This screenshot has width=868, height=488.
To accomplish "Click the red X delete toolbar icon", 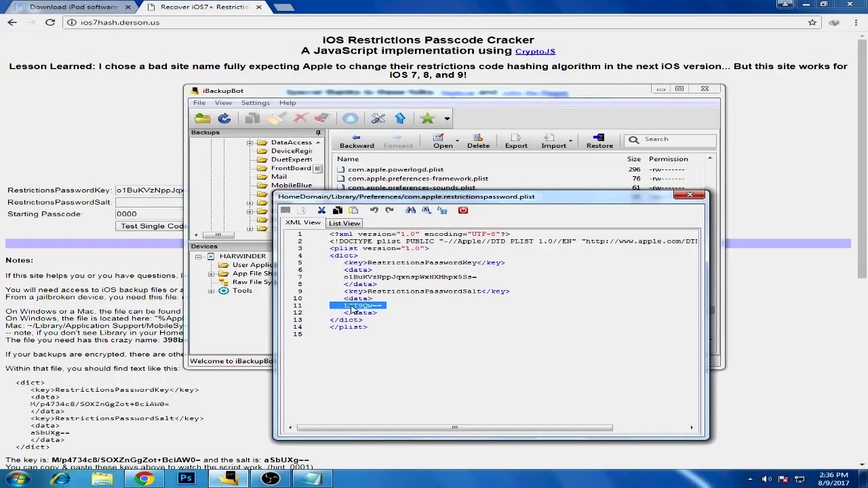I will pyautogui.click(x=301, y=119).
